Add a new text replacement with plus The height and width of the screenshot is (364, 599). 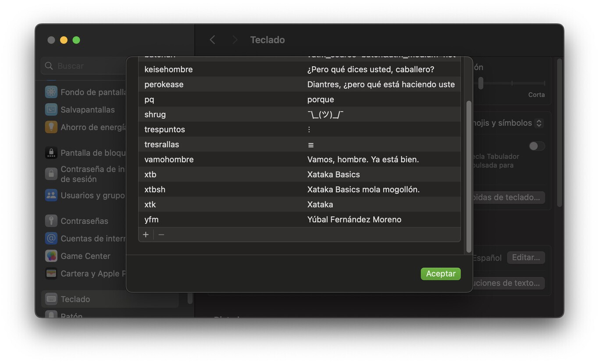pos(146,235)
